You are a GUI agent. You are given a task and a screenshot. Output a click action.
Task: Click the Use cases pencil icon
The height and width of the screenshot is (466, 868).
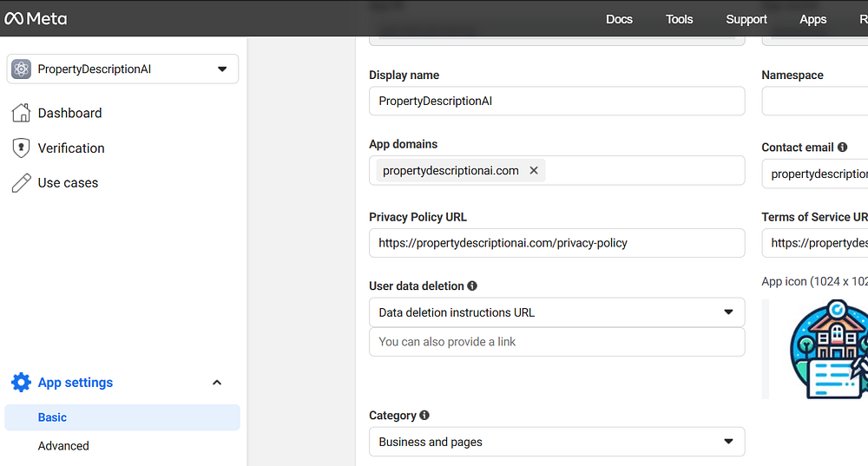tap(21, 183)
